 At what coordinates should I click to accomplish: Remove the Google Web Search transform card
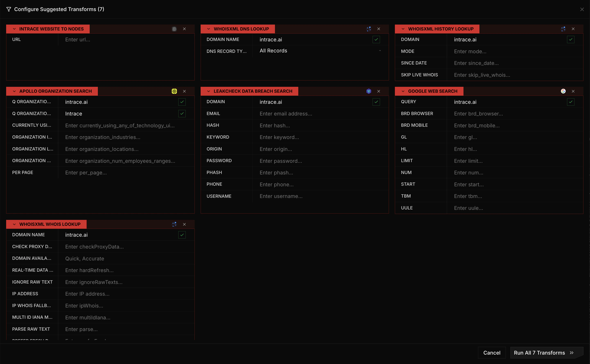(x=573, y=91)
